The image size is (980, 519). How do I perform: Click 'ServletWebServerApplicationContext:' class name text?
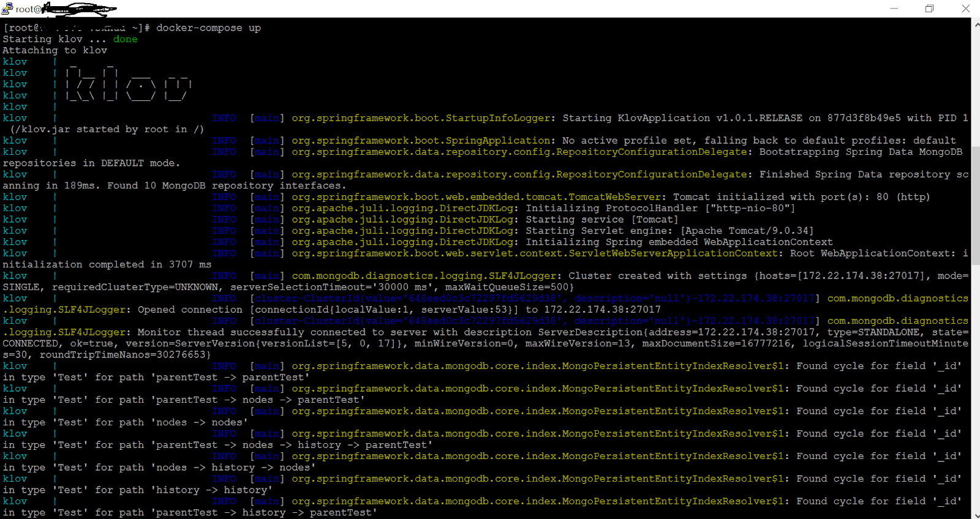click(676, 253)
